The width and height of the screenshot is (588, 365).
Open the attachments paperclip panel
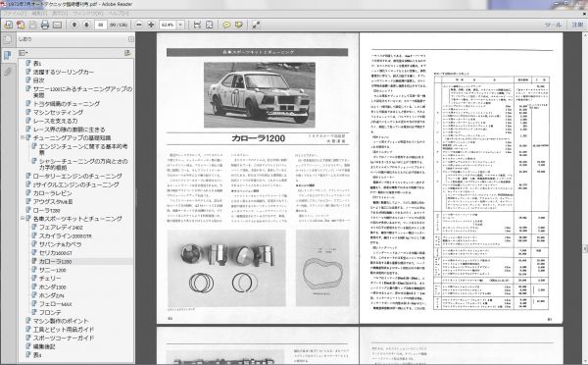(x=7, y=71)
